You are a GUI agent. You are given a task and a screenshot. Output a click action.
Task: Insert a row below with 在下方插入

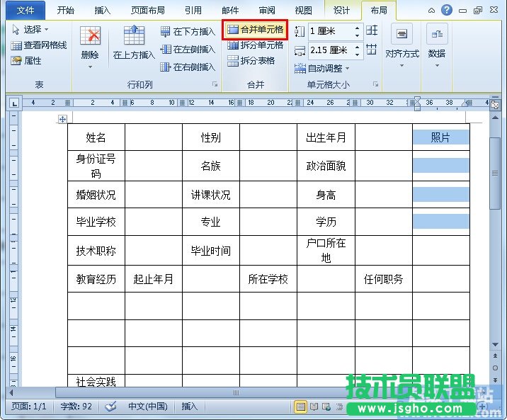(188, 32)
